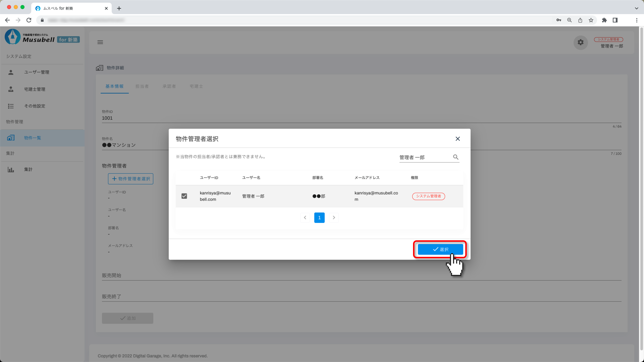Open 集計 chart in the sidebar
Viewport: 644px width, 362px height.
[x=28, y=169]
